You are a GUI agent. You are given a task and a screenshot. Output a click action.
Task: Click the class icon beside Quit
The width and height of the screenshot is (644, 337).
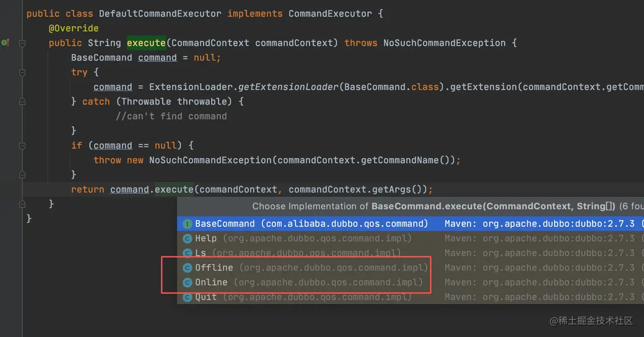point(187,297)
